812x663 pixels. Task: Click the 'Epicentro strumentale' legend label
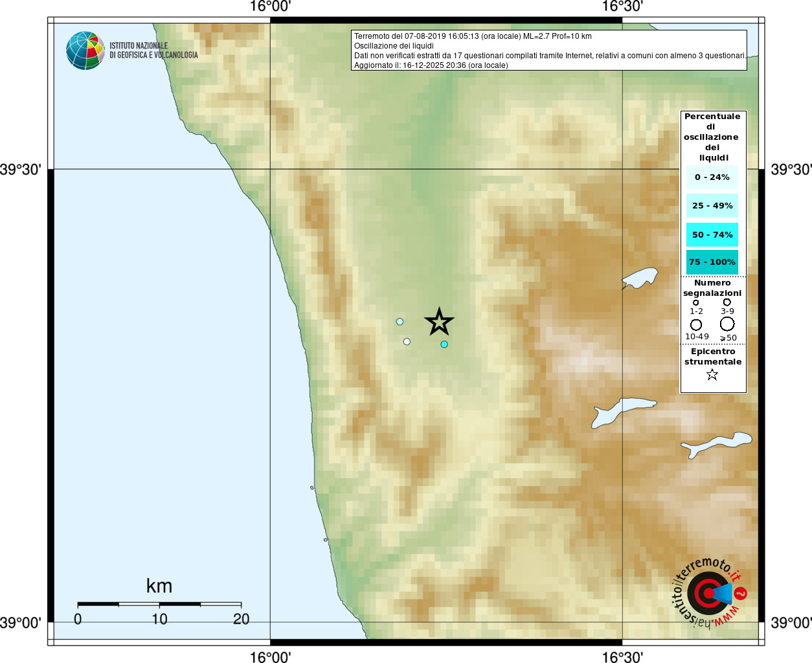tap(713, 357)
